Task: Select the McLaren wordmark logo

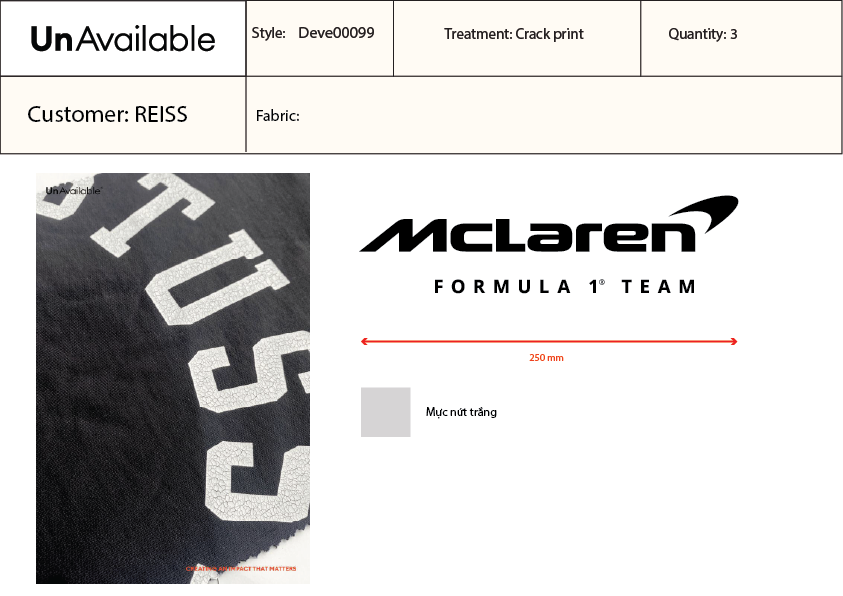Action: pos(527,235)
